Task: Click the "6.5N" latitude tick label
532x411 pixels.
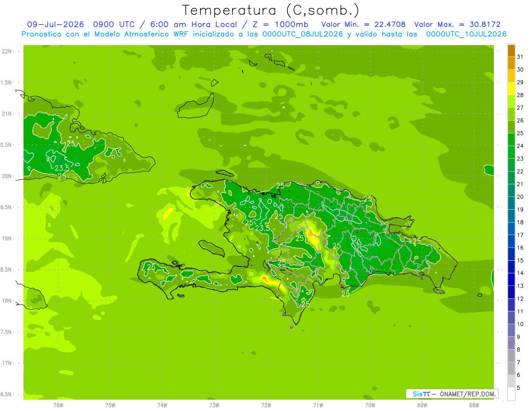Action: 7,394
